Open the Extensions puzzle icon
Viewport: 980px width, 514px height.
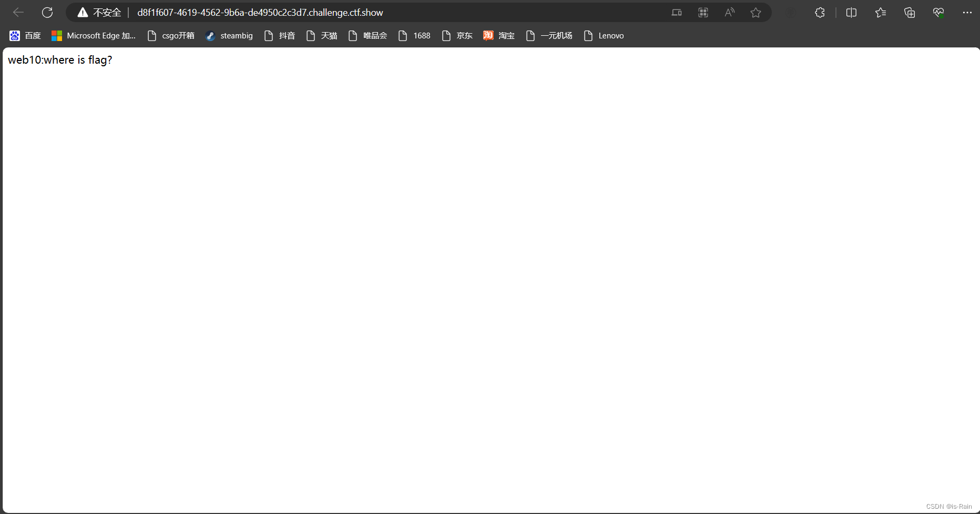820,12
